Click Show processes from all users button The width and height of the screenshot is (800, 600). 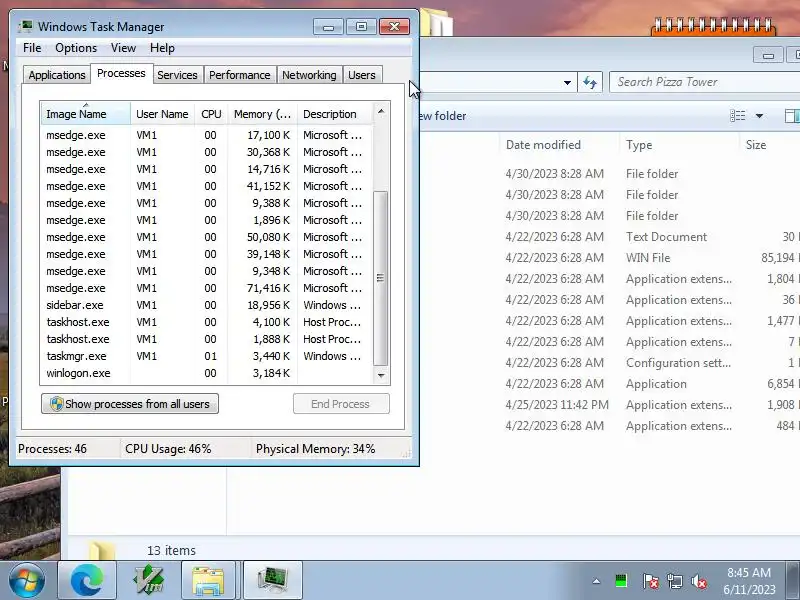tap(130, 404)
